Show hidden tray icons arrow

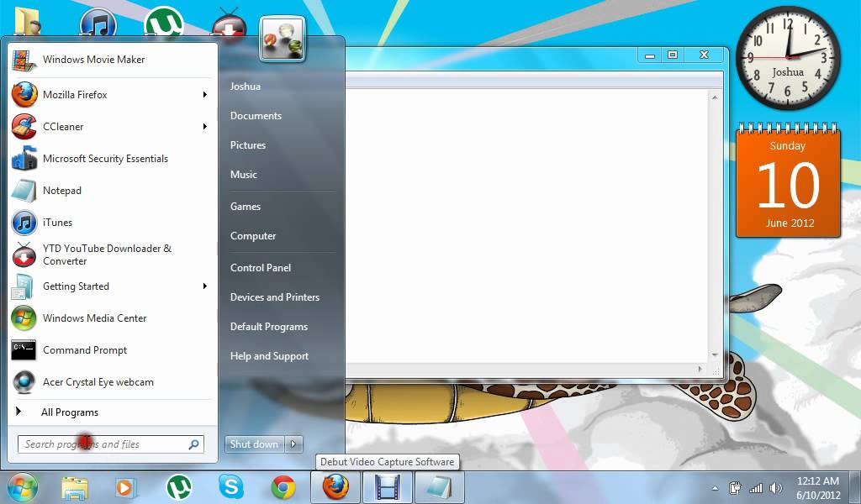pyautogui.click(x=715, y=487)
